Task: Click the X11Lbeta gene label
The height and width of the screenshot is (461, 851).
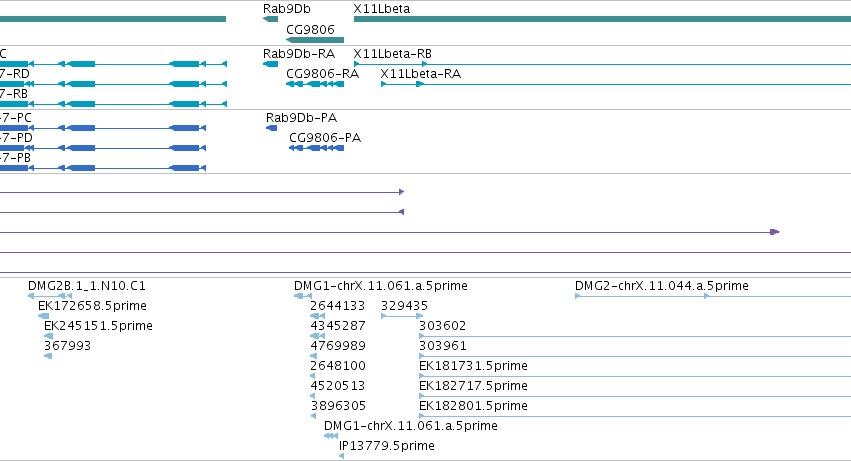Action: pos(382,9)
